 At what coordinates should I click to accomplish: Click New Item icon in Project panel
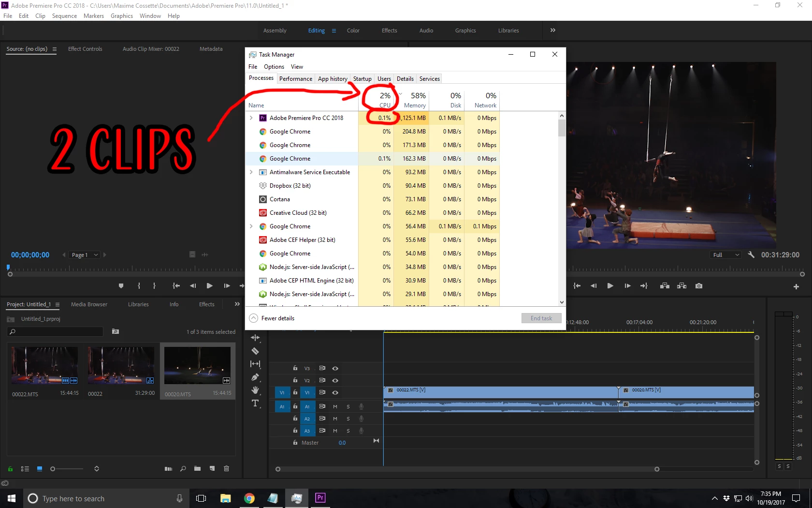coord(212,468)
